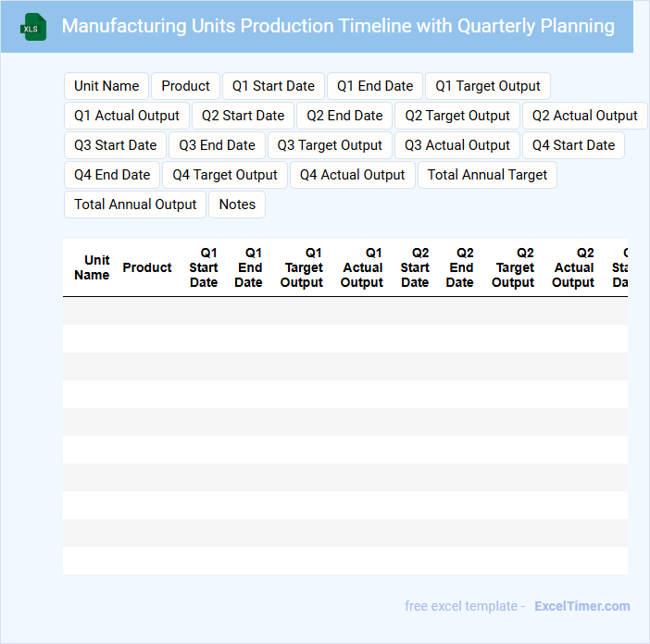Click the Q3 Target Output tag
The image size is (650, 644).
point(330,145)
